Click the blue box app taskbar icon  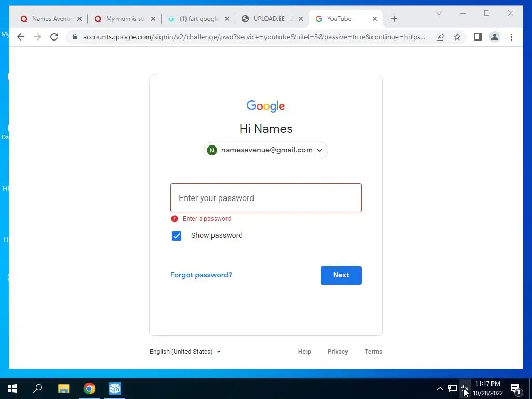click(x=115, y=389)
